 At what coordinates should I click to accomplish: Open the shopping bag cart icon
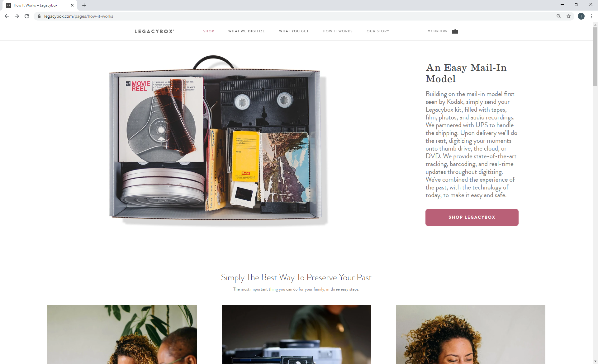coord(455,31)
